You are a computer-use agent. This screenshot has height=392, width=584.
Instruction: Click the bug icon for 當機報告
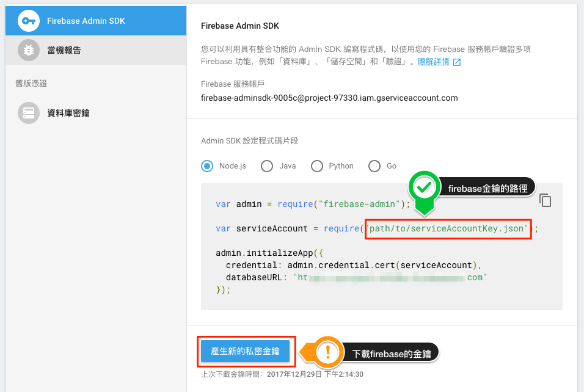click(28, 50)
